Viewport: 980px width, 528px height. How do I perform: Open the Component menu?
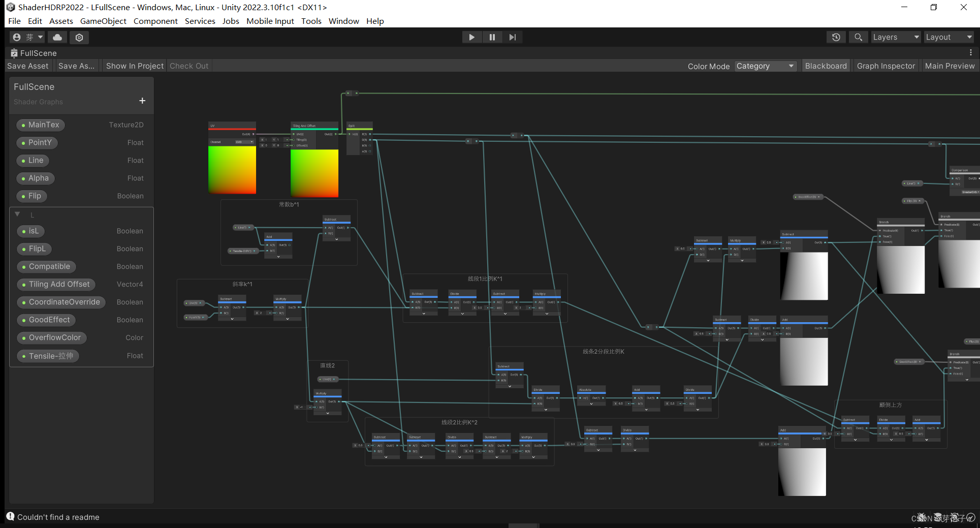(x=155, y=21)
